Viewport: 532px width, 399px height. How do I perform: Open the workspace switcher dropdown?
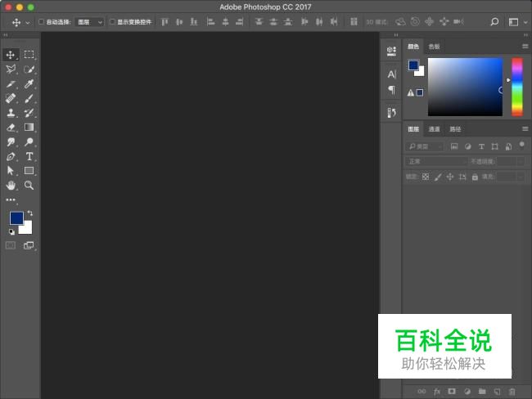[x=516, y=22]
